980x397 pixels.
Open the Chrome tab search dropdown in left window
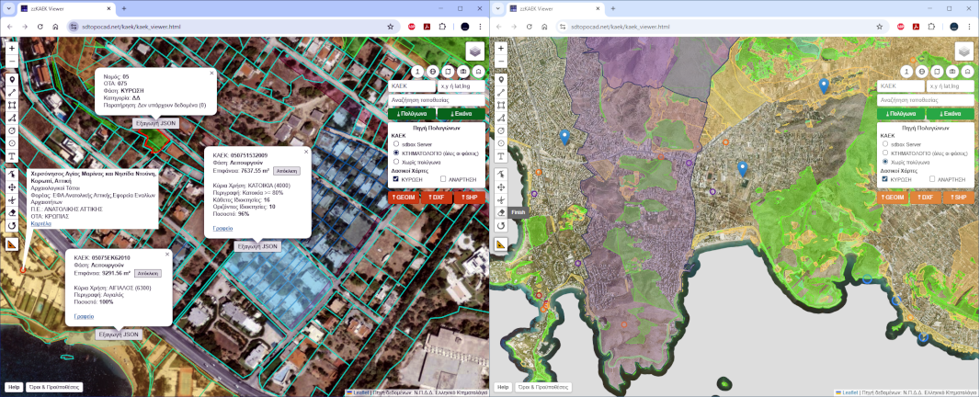click(10, 8)
